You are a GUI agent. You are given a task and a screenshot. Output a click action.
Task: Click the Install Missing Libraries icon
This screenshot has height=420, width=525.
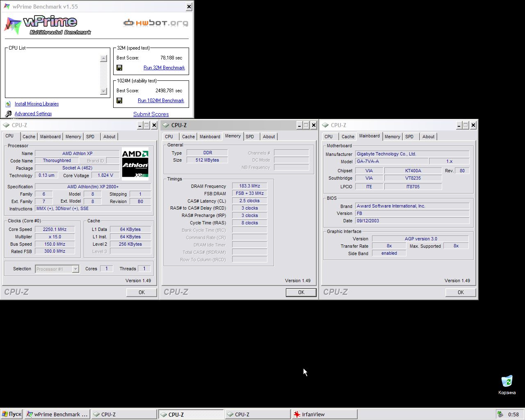8,104
